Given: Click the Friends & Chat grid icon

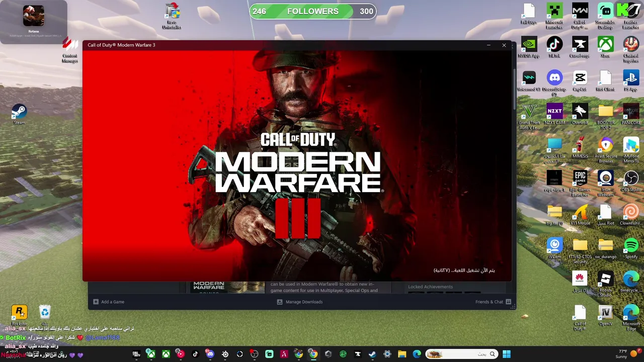Looking at the screenshot, I should pos(509,302).
